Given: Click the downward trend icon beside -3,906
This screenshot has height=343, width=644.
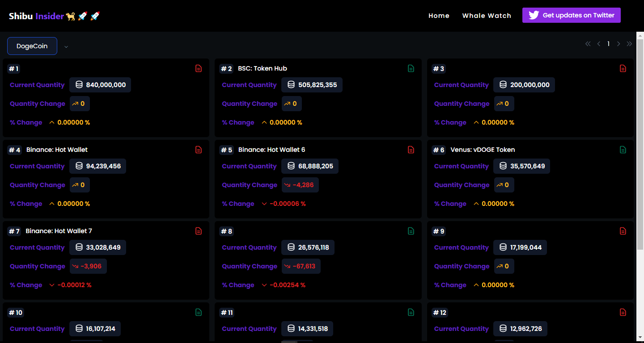Looking at the screenshot, I should 75,266.
